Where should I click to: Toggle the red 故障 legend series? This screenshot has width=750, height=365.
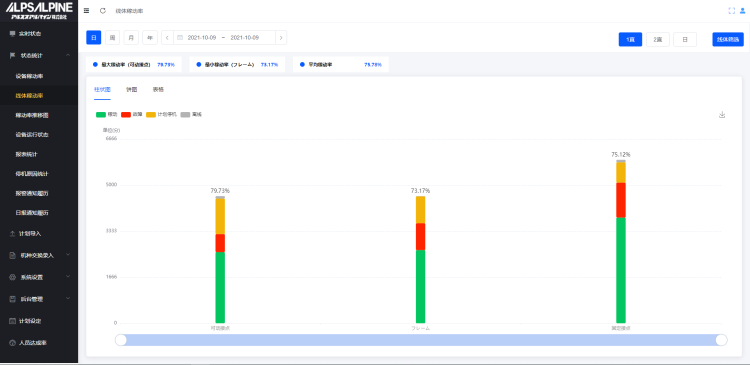(x=132, y=115)
